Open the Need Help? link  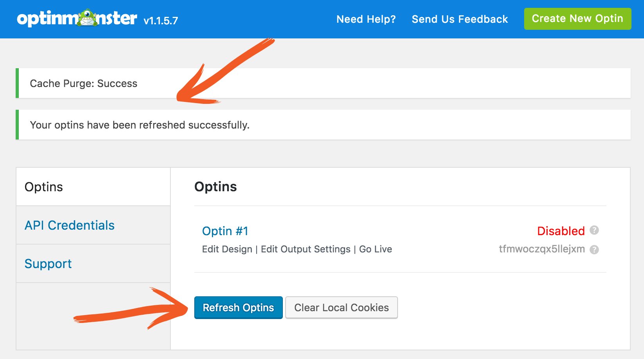[x=366, y=19]
